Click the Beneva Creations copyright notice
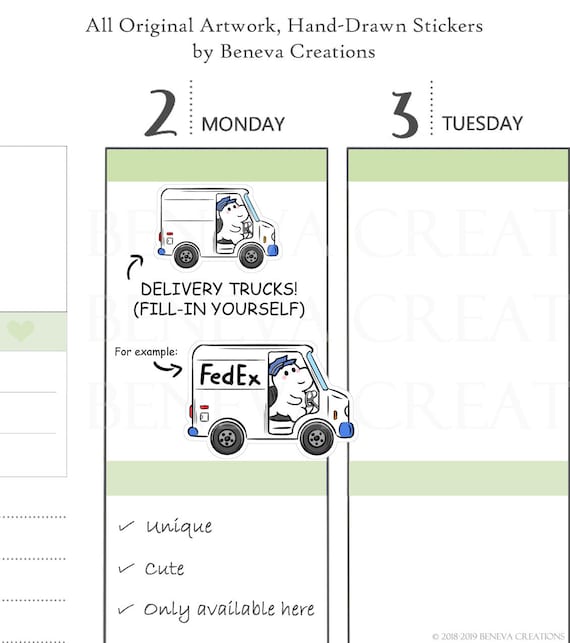 pos(498,636)
